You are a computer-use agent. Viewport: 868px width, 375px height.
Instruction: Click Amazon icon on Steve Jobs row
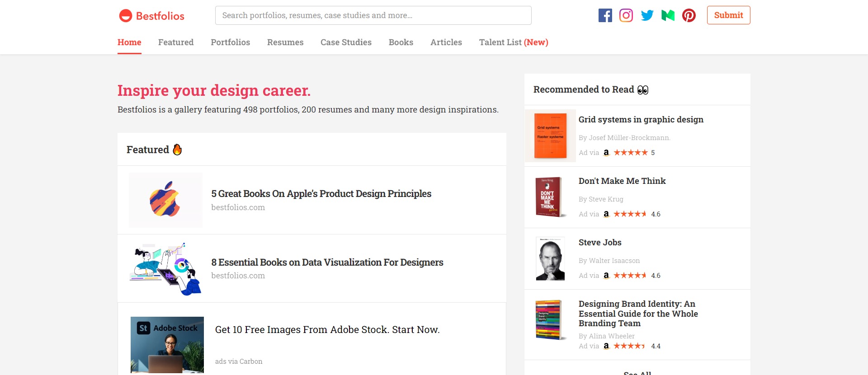click(x=606, y=276)
